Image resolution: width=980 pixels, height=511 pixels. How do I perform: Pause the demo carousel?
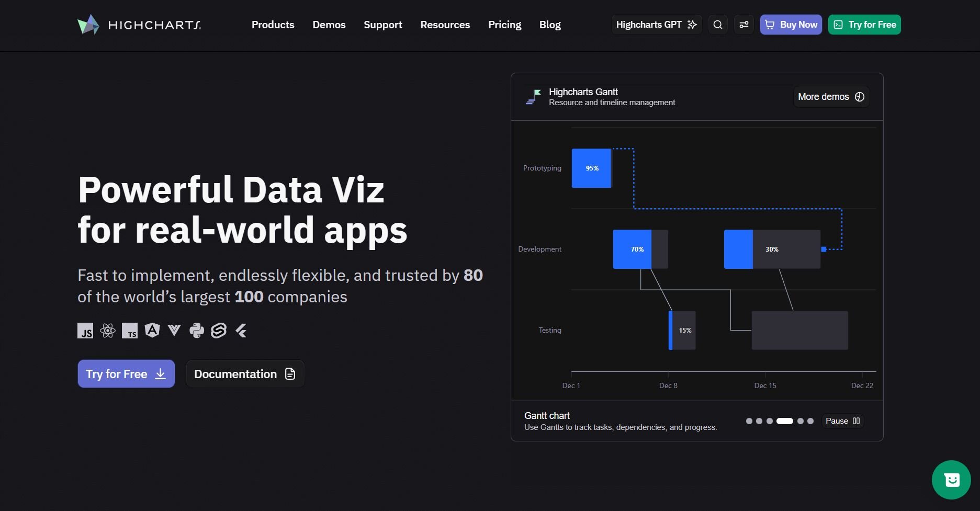[842, 421]
